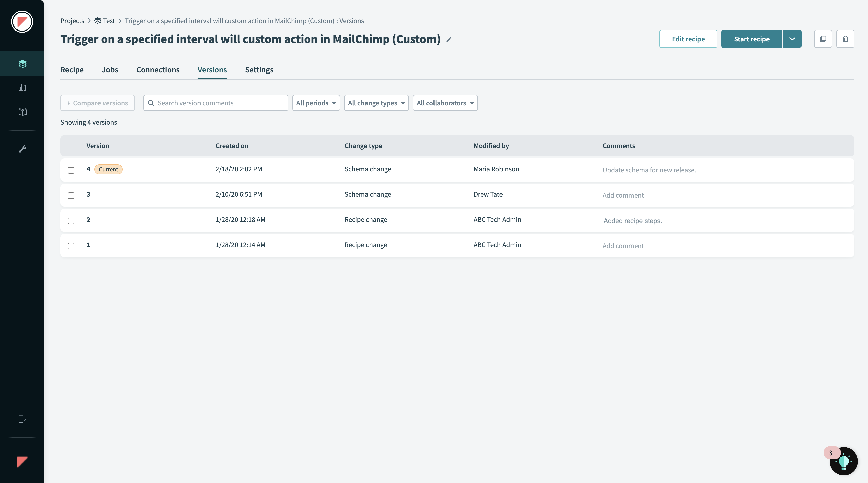Open the dashboard bar chart icon

click(x=22, y=88)
